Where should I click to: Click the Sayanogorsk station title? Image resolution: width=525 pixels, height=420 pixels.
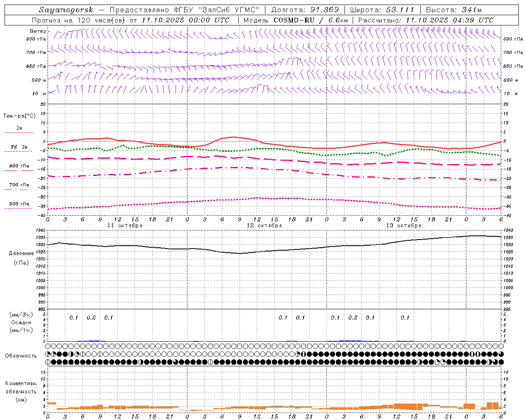[66, 10]
